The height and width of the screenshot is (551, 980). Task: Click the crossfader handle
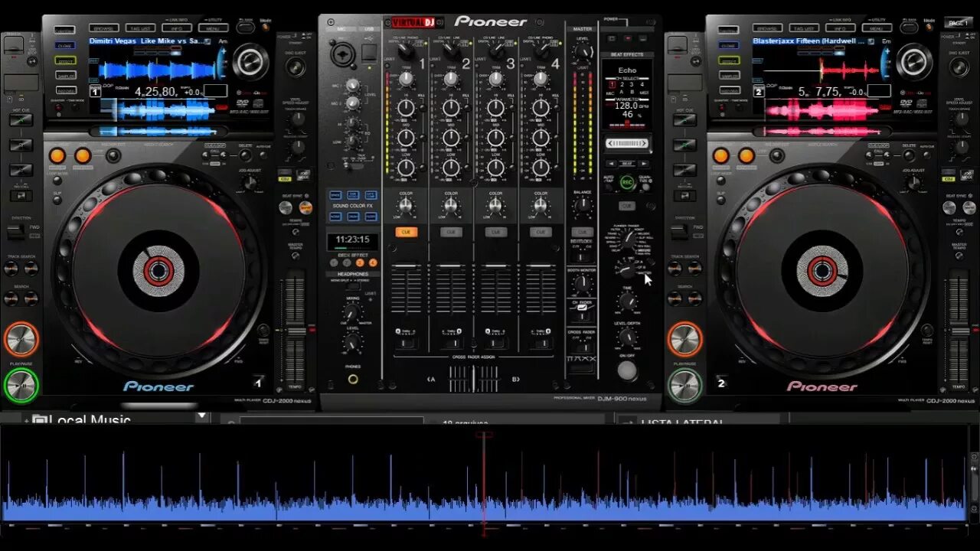click(x=474, y=377)
